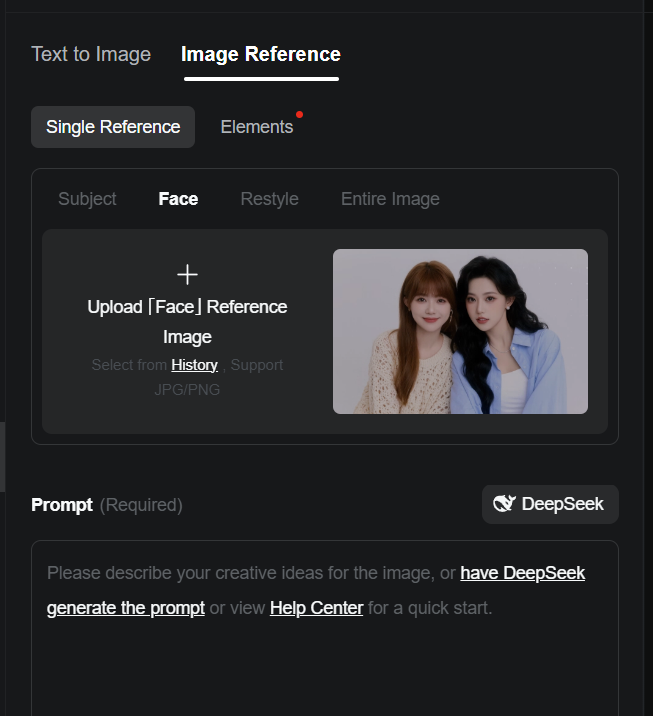
Task: Open the History link
Action: coord(195,365)
